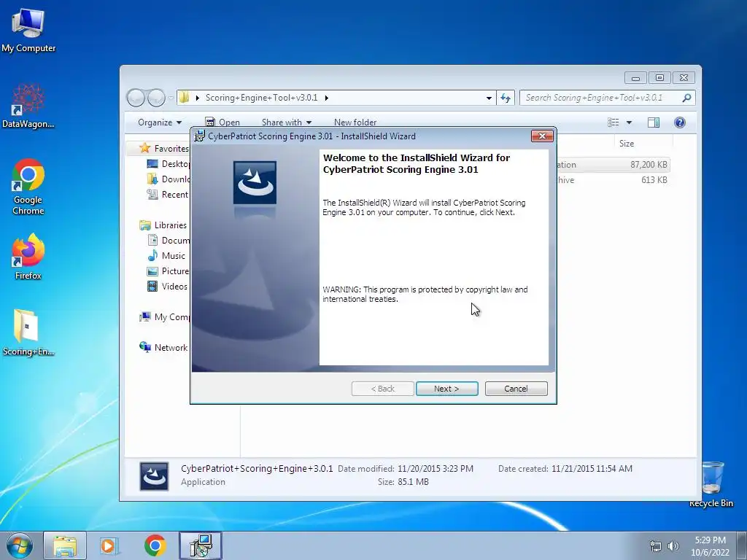747x560 pixels.
Task: Minimize the Explorer window
Action: click(x=635, y=77)
